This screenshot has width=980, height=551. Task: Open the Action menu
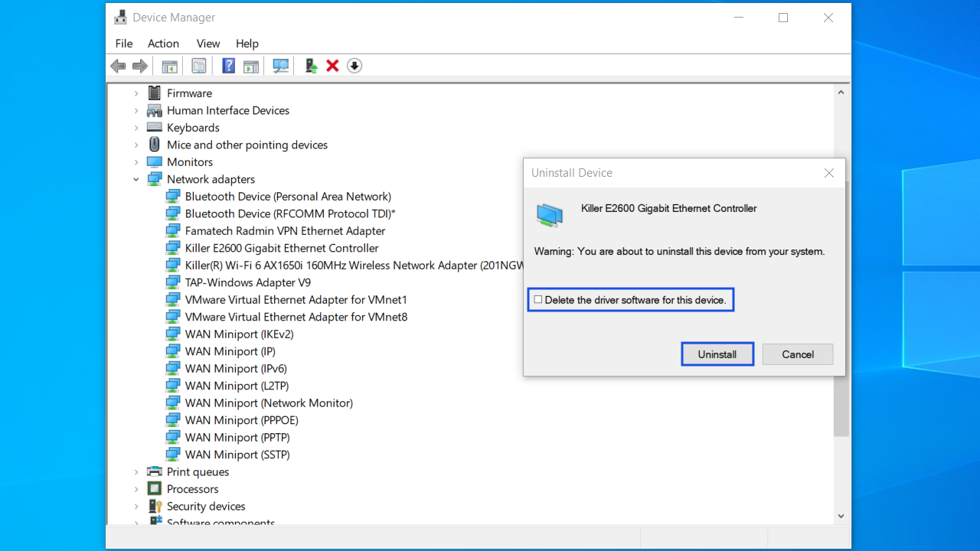(163, 44)
